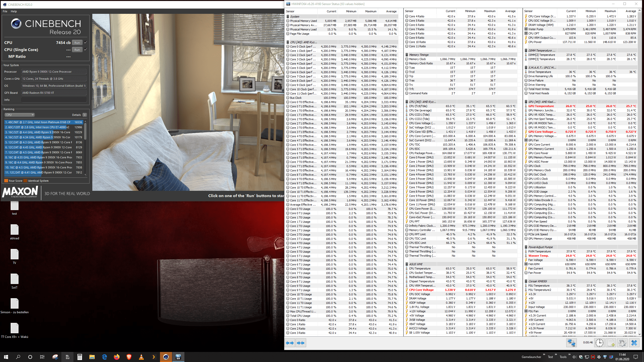Collapse the System sensor group header
Screen dimensions: 644x362
coord(342,17)
